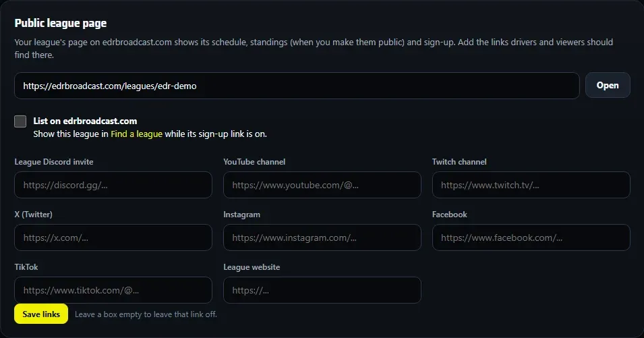Screen dimensions: 644x338
Task: Select the Facebook link field
Action: (x=531, y=237)
